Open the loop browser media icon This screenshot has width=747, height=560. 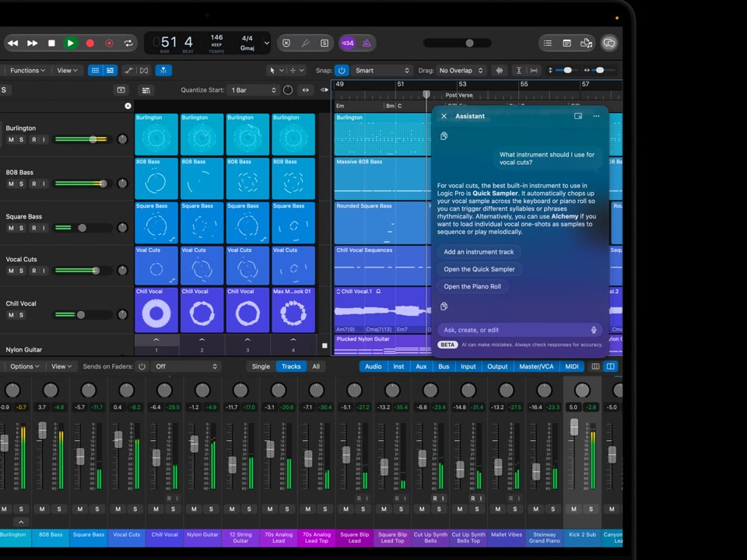click(587, 44)
